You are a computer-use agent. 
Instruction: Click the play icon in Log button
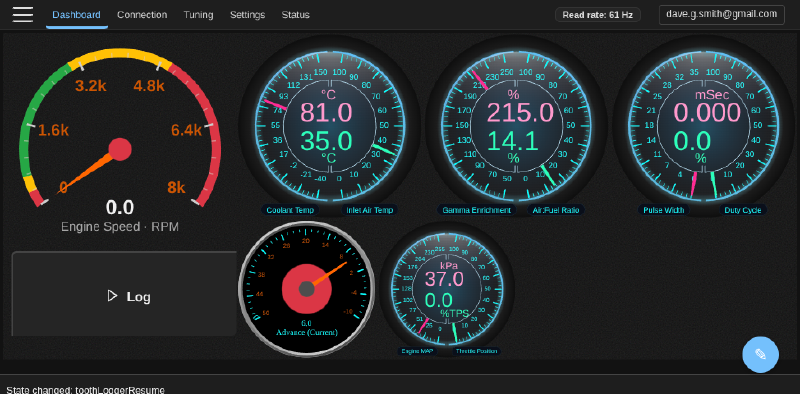(112, 296)
